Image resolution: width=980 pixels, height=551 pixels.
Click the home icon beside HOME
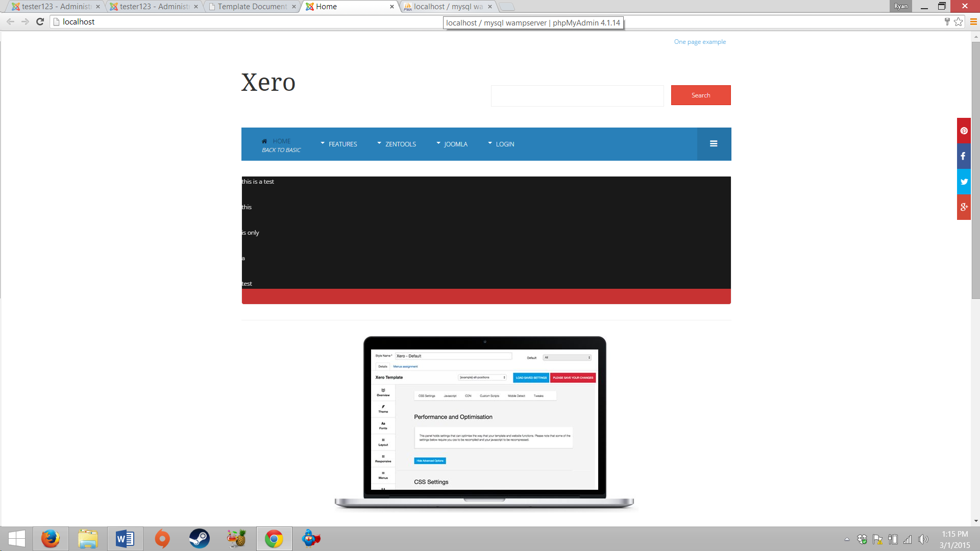coord(264,141)
